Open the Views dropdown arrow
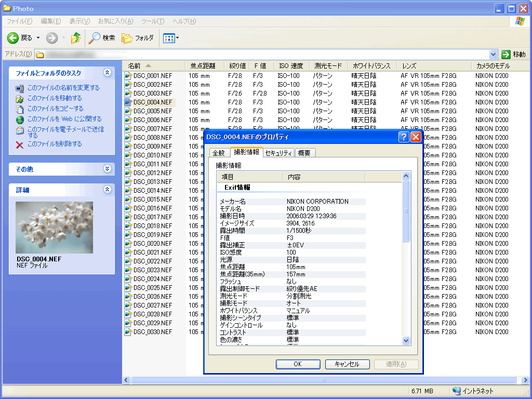Viewport: 532px width, 399px height. pos(178,38)
